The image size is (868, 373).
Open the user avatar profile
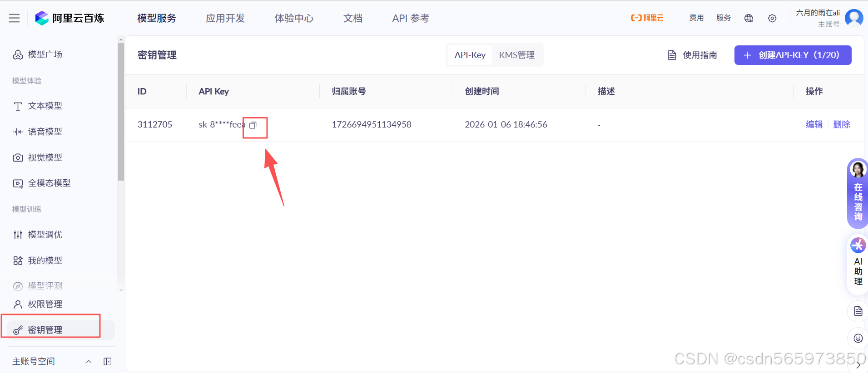(x=854, y=18)
